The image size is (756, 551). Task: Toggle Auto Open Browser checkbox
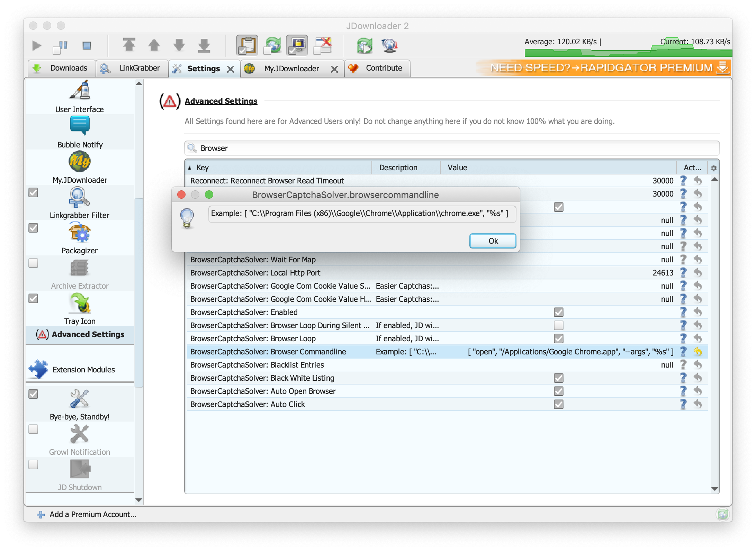click(558, 391)
